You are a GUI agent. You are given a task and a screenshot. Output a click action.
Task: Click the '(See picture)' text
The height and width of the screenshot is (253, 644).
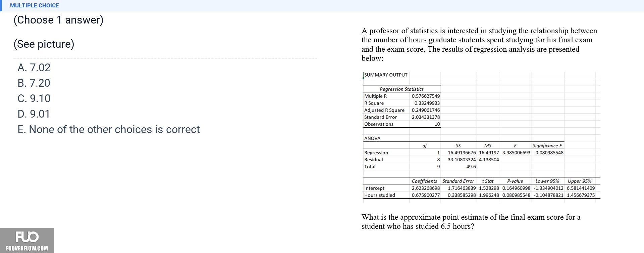point(44,44)
